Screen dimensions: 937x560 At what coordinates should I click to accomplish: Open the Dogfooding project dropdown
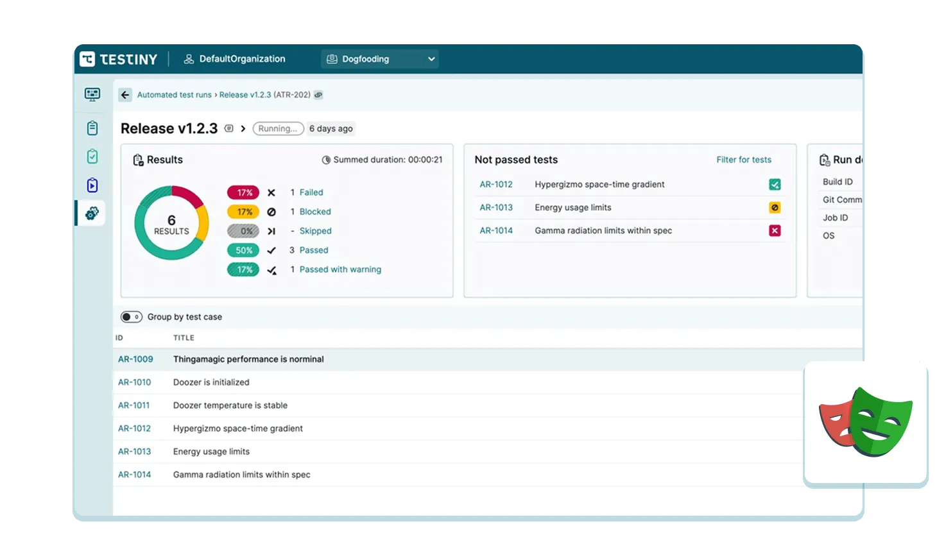click(x=380, y=59)
